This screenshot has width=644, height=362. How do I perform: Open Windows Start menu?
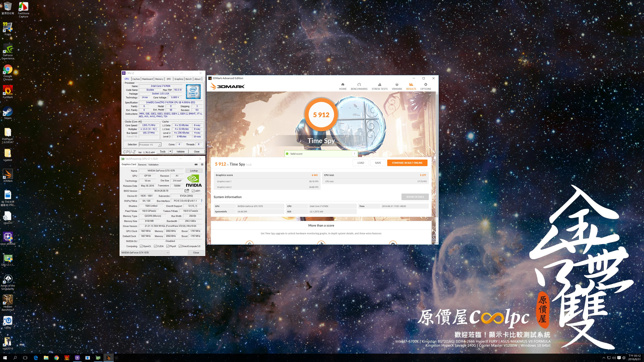(x=5, y=358)
